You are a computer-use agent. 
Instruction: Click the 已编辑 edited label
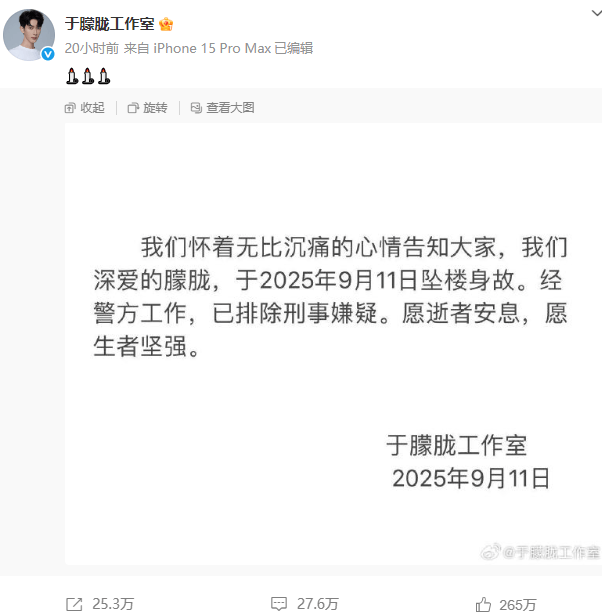294,48
